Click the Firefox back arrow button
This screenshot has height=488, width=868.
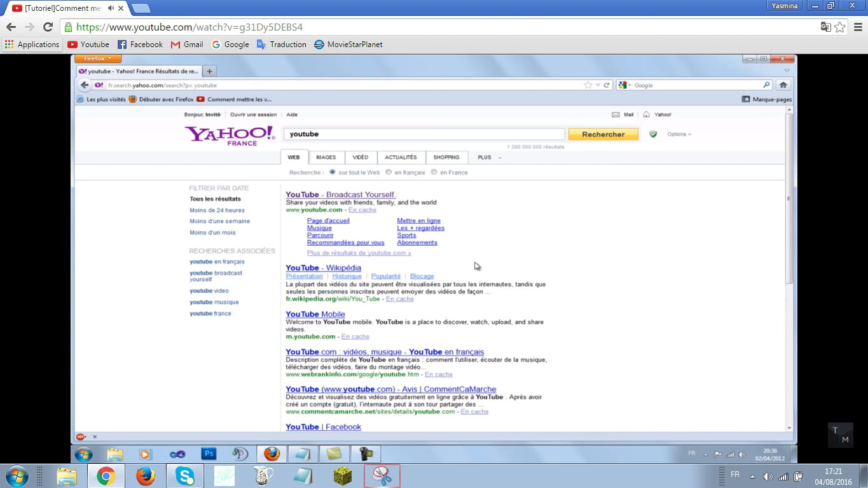click(85, 85)
